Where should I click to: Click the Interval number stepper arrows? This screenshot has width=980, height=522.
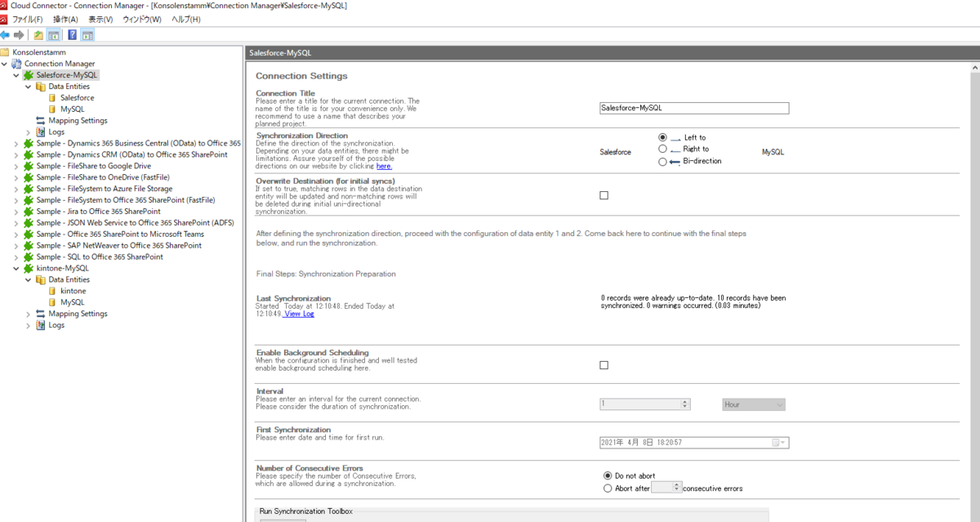pos(685,404)
